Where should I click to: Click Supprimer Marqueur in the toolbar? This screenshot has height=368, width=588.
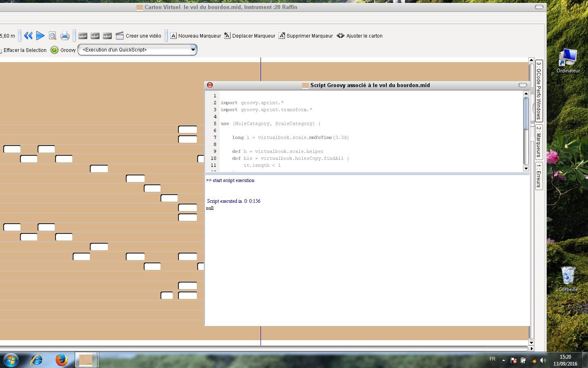pos(305,36)
